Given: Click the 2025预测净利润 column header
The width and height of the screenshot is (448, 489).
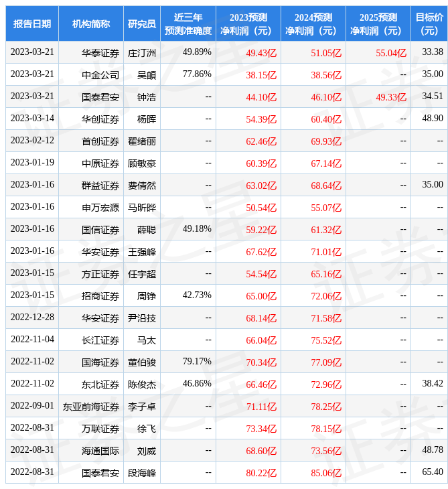Looking at the screenshot, I should click(378, 24).
